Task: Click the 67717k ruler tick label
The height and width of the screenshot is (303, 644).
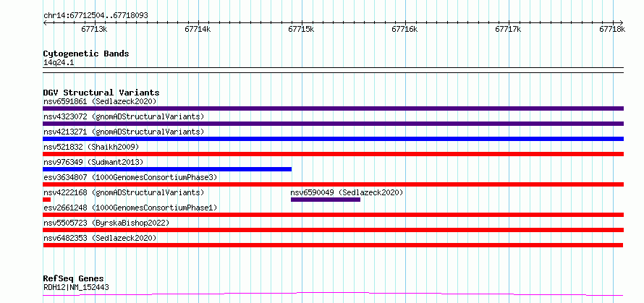Action: (x=509, y=29)
